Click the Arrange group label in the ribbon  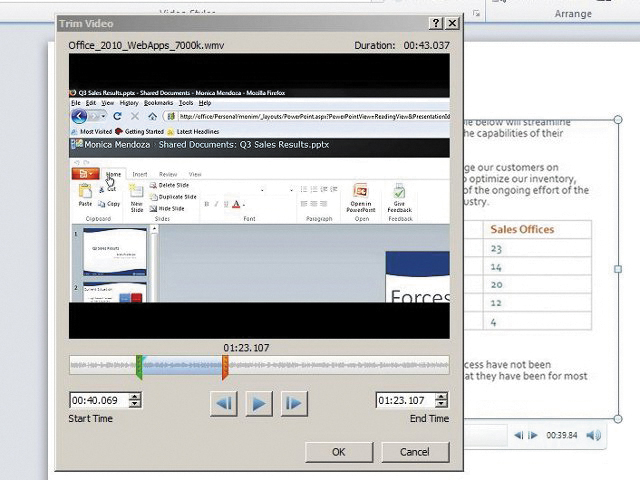[x=573, y=14]
